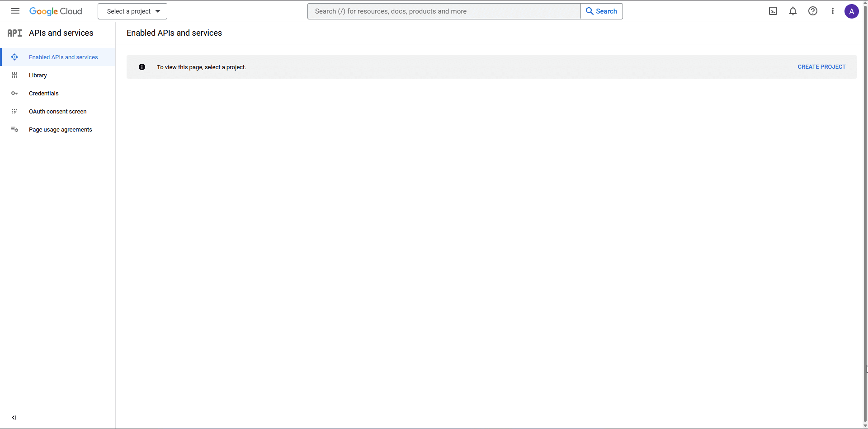Screen dimensions: 868x429
Task: Click the APIs and services logo icon
Action: 14,33
